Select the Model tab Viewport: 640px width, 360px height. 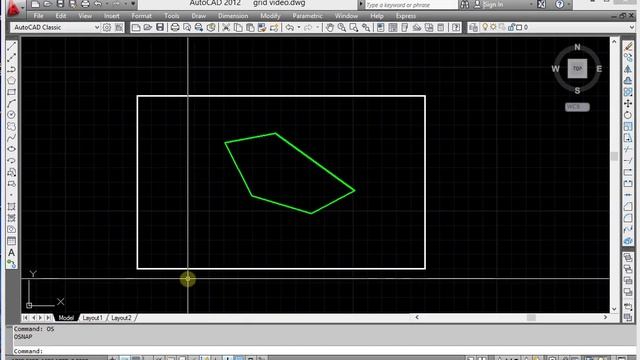[x=66, y=318]
